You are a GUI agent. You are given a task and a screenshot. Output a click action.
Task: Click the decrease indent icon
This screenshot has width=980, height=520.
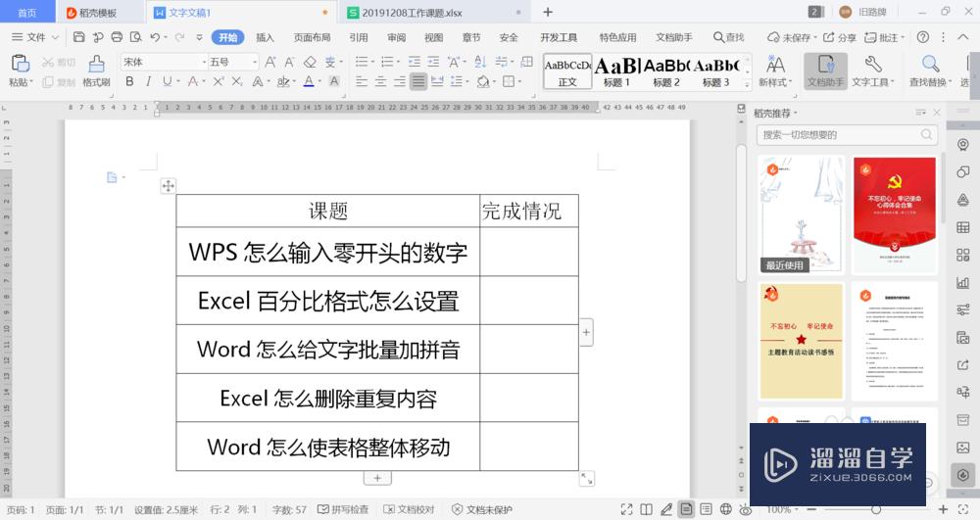click(415, 62)
